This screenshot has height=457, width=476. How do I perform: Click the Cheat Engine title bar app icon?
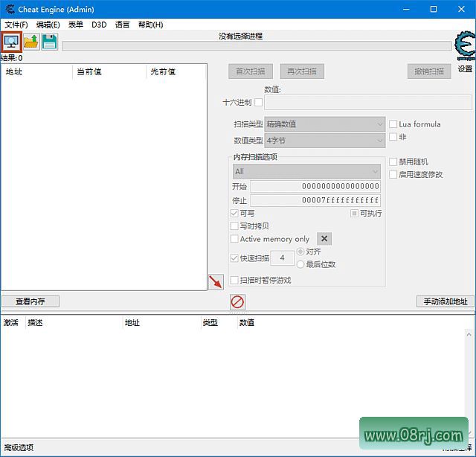pyautogui.click(x=10, y=9)
